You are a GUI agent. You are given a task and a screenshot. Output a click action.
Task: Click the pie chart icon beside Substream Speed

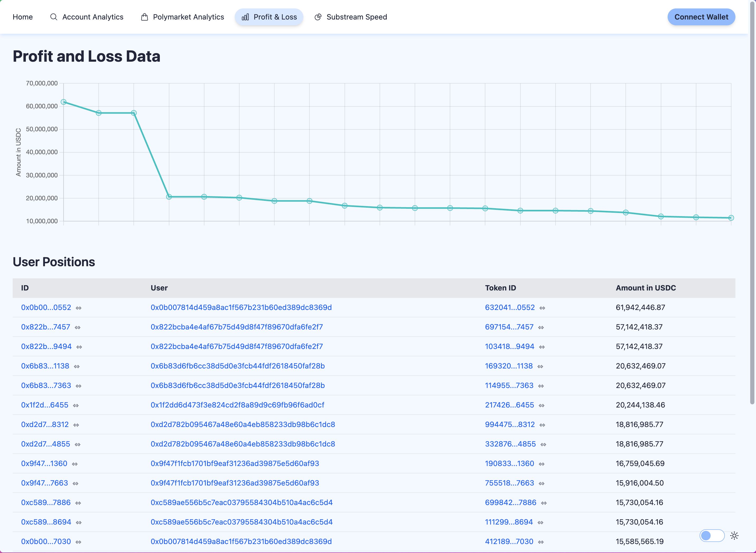pos(318,17)
